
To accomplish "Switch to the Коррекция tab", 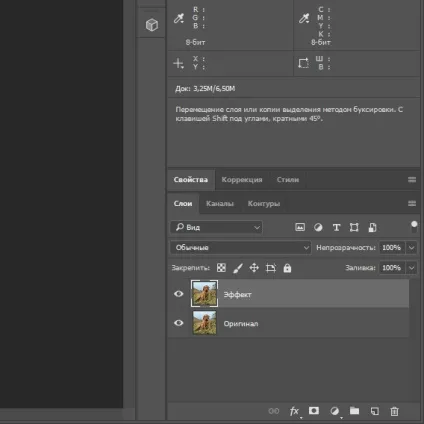I will pyautogui.click(x=242, y=180).
